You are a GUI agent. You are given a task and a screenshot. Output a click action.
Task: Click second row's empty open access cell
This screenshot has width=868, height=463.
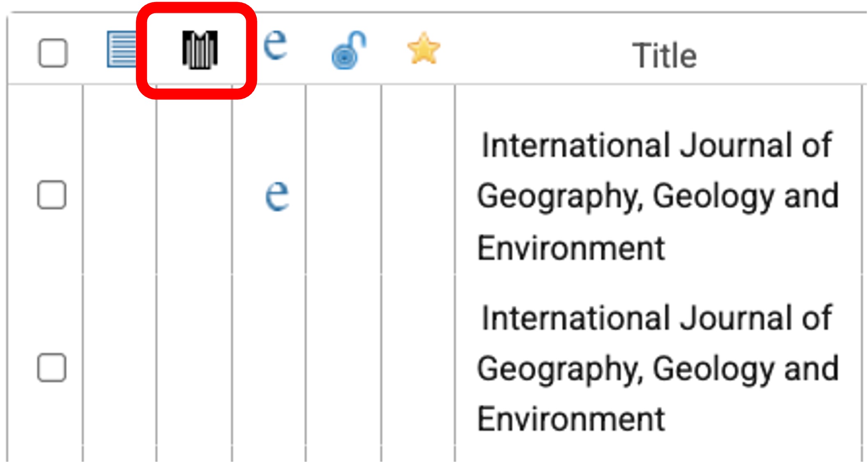(x=343, y=368)
